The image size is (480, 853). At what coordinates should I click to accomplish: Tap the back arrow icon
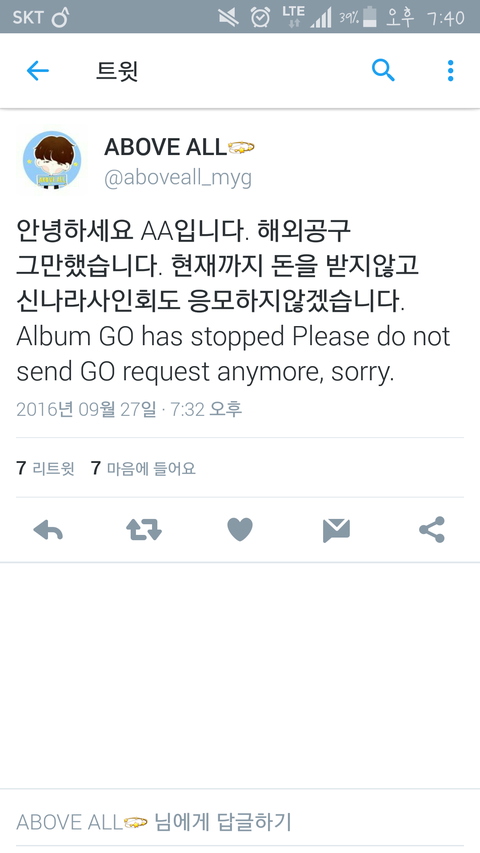pos(38,71)
